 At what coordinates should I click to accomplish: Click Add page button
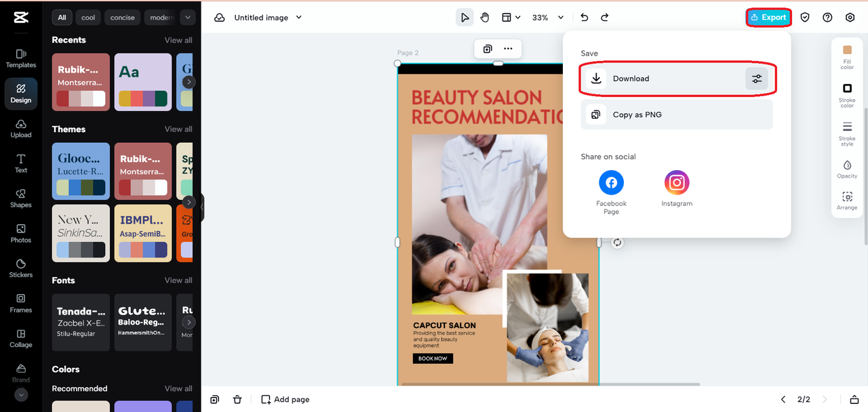click(285, 400)
